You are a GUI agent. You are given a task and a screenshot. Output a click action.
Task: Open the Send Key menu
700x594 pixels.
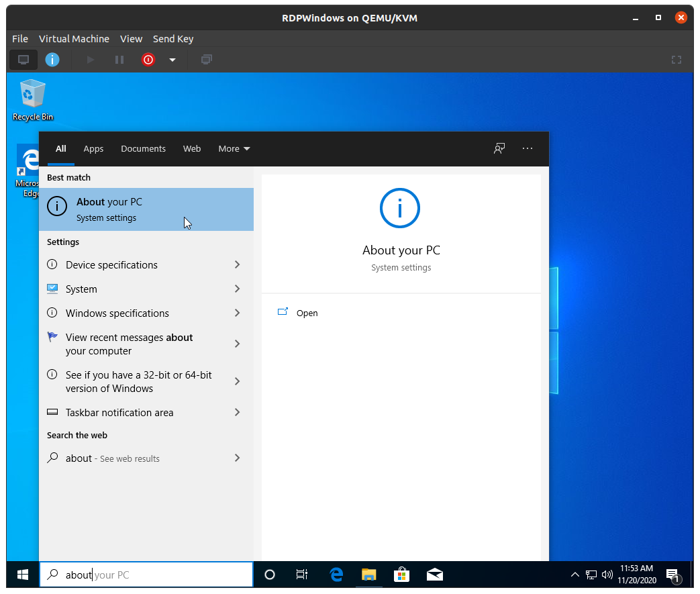173,39
